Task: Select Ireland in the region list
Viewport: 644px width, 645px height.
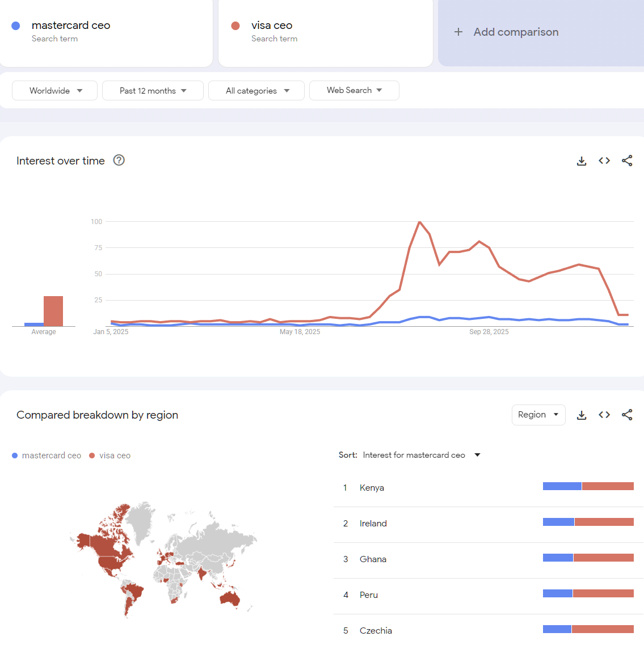Action: [x=489, y=524]
